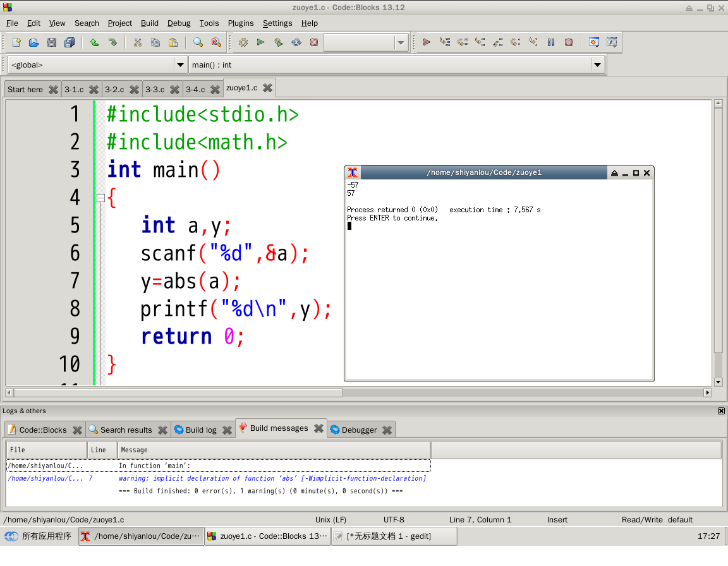Open the build target combo box
This screenshot has height=566, width=728.
[x=401, y=43]
